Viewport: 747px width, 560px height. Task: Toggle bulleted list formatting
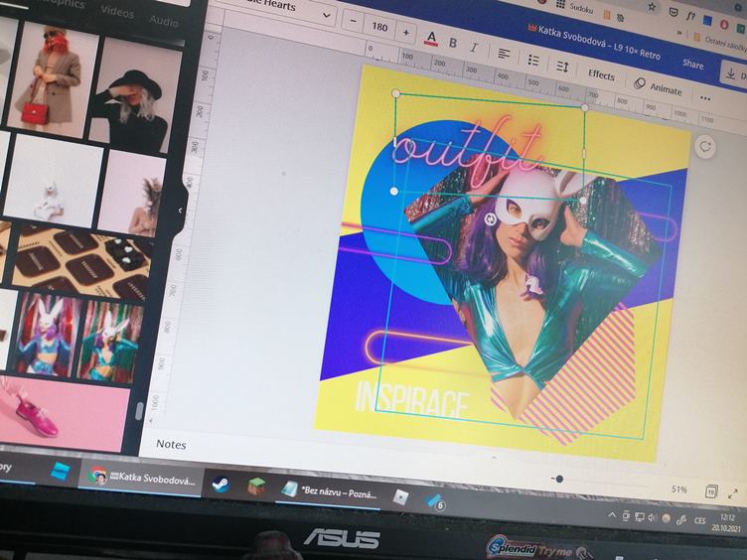click(533, 60)
